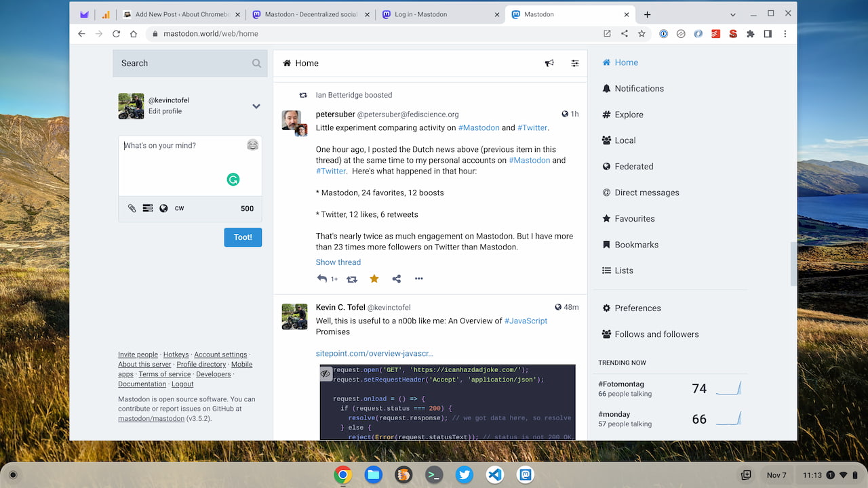Screen dimensions: 868x488
Task: Launch Terminal from the shelf
Action: (434, 475)
